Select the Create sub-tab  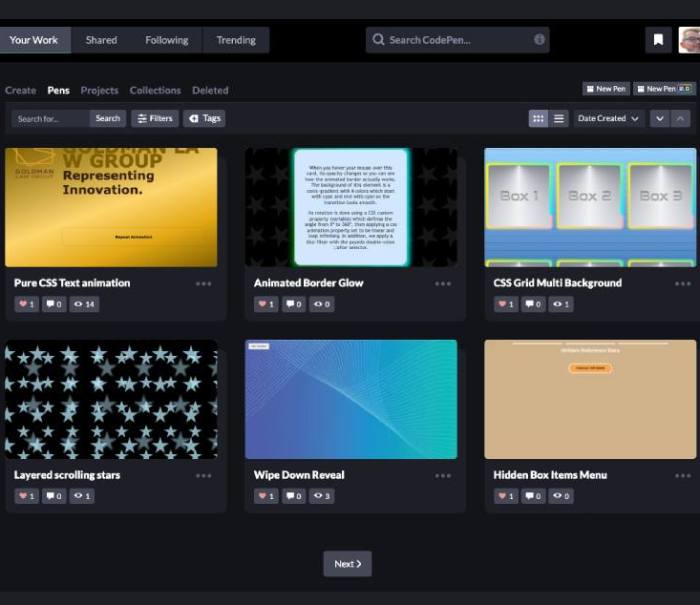click(x=21, y=90)
